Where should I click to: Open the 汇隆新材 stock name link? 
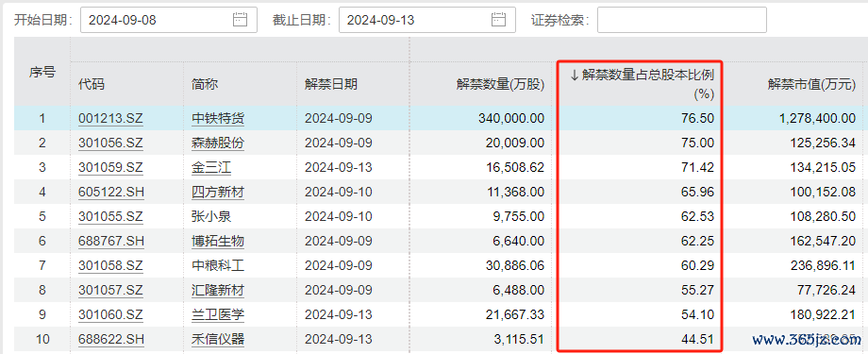(x=218, y=290)
